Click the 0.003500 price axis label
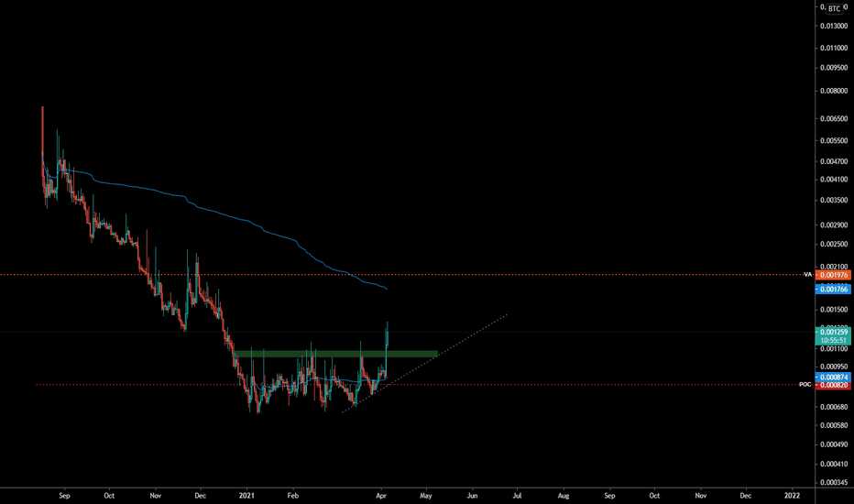Image resolution: width=854 pixels, height=504 pixels. (x=834, y=201)
